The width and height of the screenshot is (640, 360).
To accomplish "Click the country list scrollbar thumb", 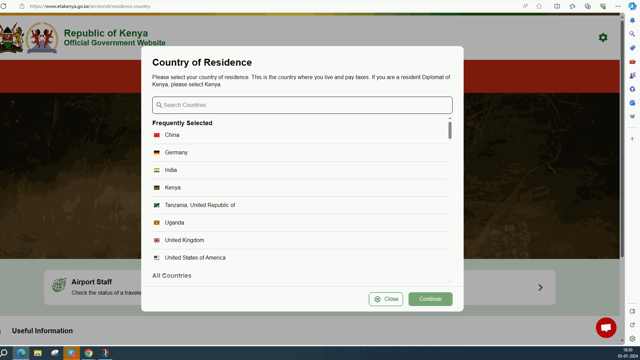I will (x=450, y=130).
